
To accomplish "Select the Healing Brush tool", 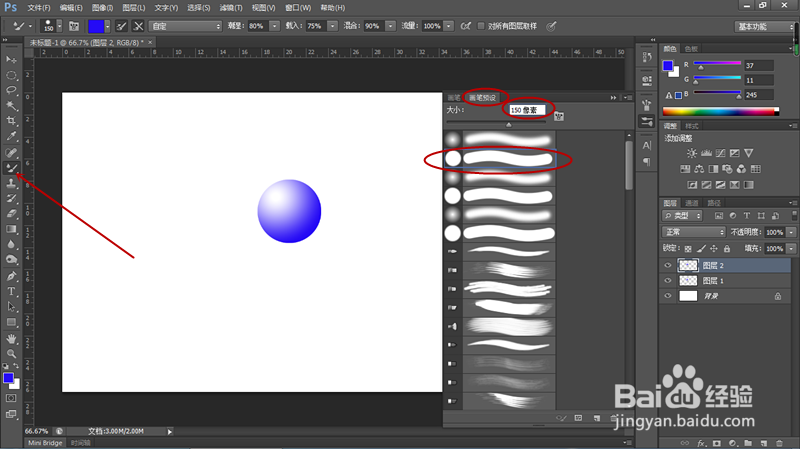I will pyautogui.click(x=11, y=152).
